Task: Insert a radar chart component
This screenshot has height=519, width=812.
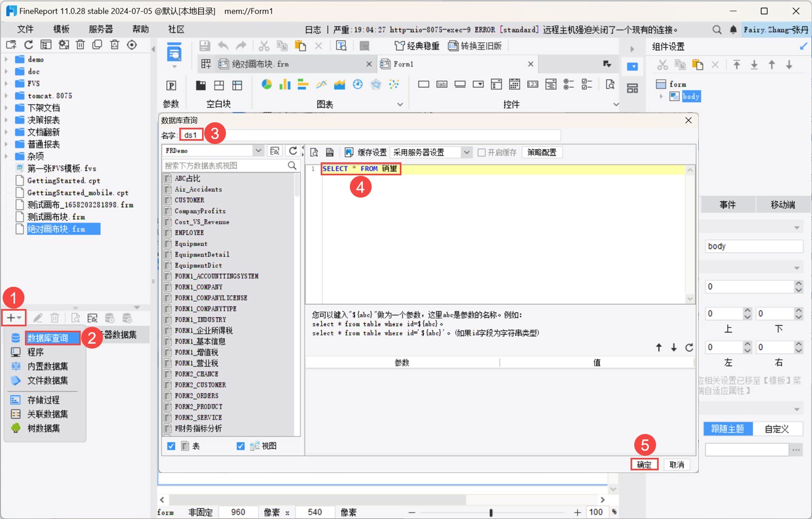Action: (x=376, y=84)
